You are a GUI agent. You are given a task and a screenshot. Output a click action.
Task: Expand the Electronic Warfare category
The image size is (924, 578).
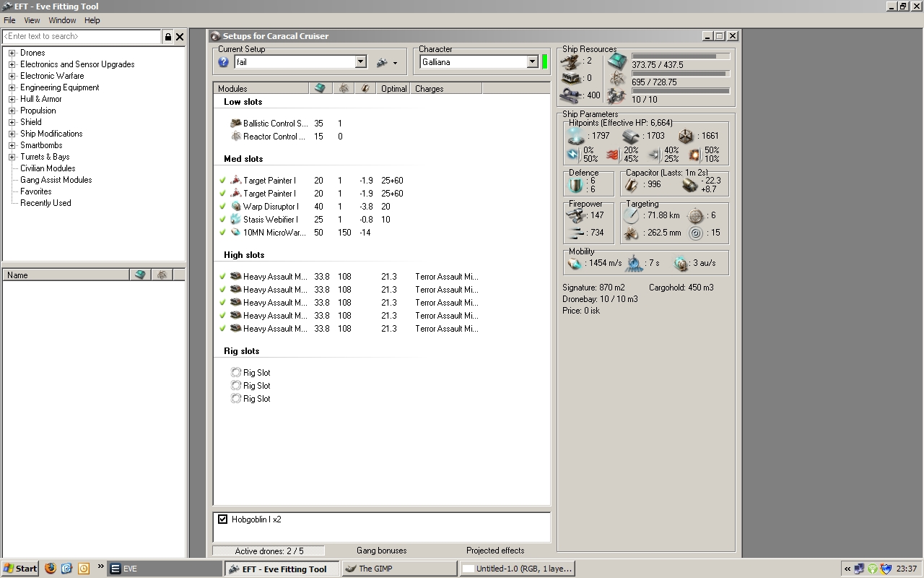[x=12, y=76]
